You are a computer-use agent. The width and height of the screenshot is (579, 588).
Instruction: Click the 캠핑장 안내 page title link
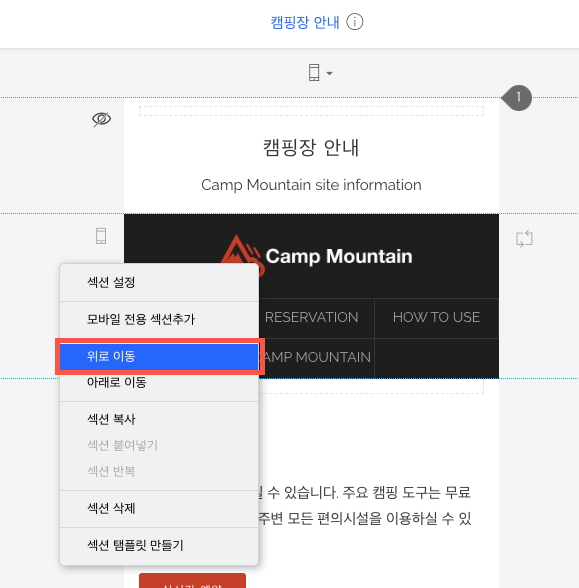[305, 22]
